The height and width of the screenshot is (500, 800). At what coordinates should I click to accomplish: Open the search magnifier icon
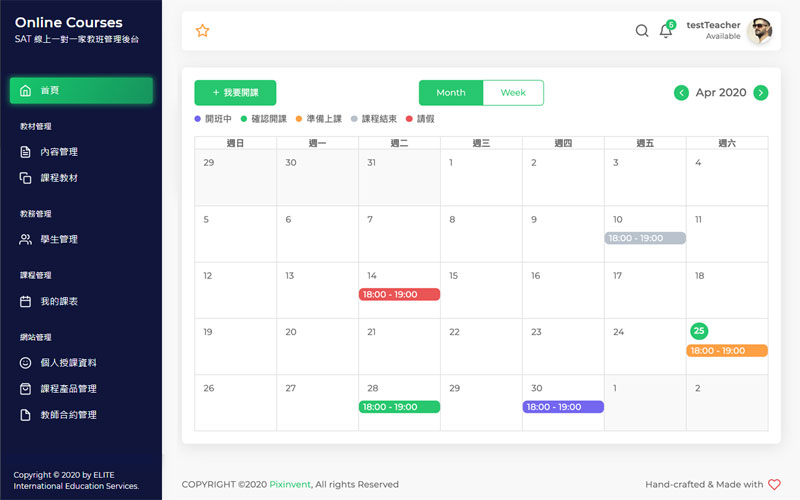click(x=642, y=31)
